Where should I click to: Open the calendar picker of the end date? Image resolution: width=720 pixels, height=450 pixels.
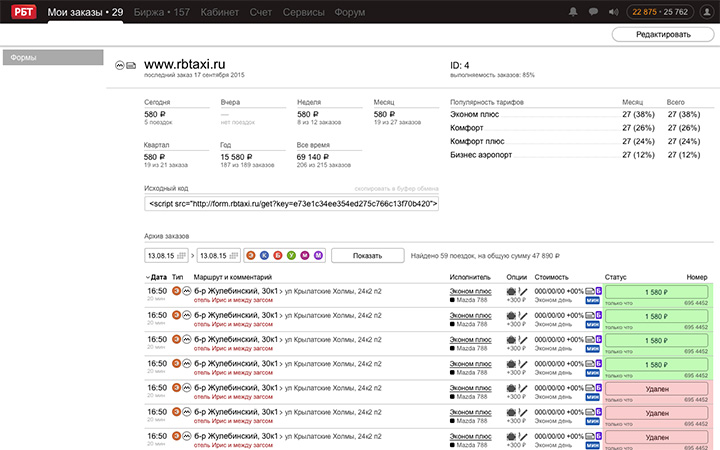pyautogui.click(x=234, y=255)
